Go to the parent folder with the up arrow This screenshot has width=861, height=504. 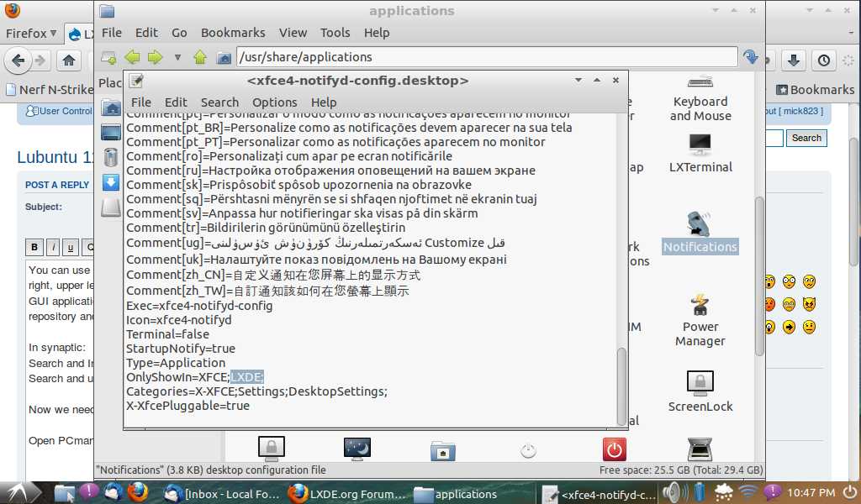200,57
